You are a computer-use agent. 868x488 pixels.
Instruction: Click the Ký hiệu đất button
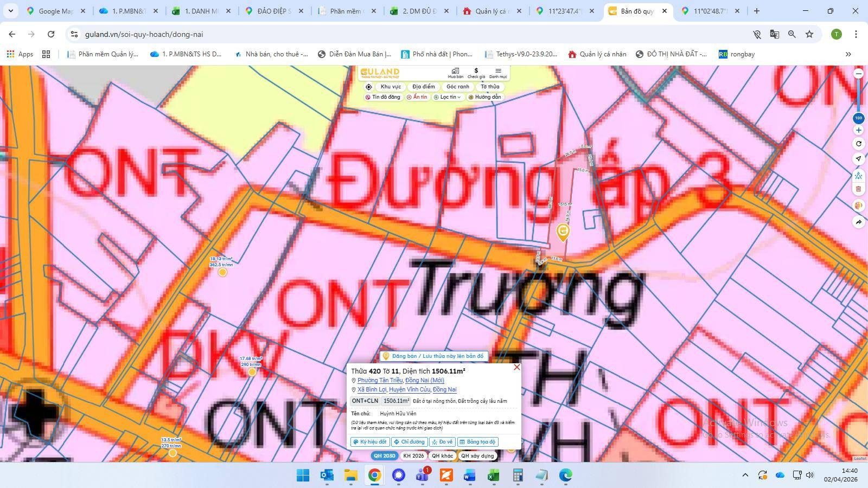370,442
